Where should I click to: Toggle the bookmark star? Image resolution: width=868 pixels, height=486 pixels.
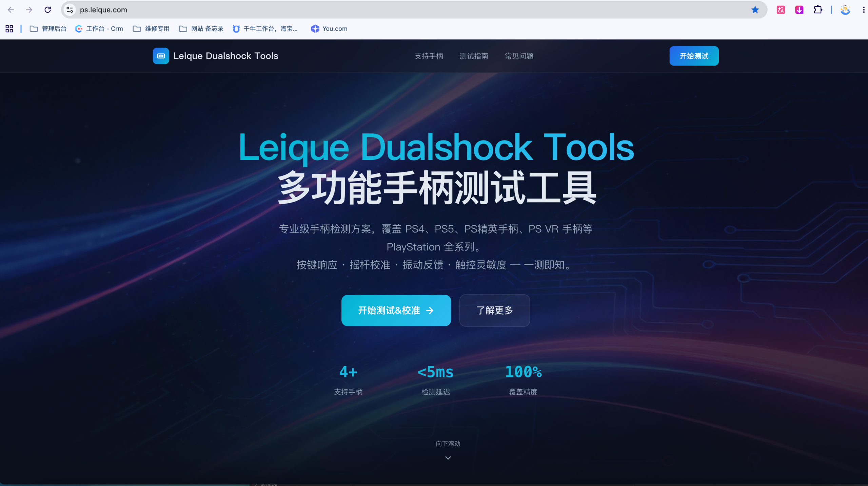point(755,10)
